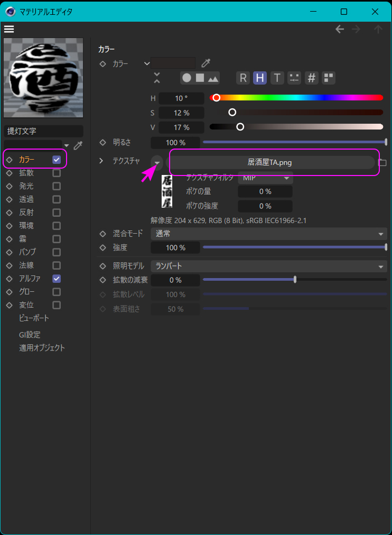This screenshot has height=535, width=392.
Task: Click the folder icon next to texture file
Action: 382,162
